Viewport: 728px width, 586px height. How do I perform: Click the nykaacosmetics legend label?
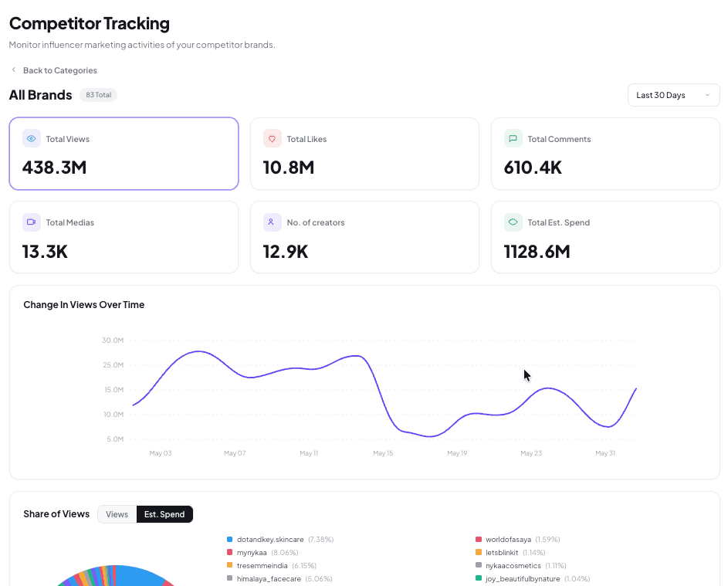[x=513, y=566]
